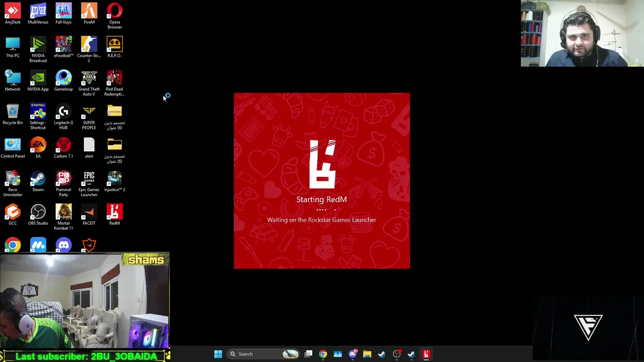Launch Revo Uninstaller from the desktop
This screenshot has width=644, height=362.
[13, 184]
